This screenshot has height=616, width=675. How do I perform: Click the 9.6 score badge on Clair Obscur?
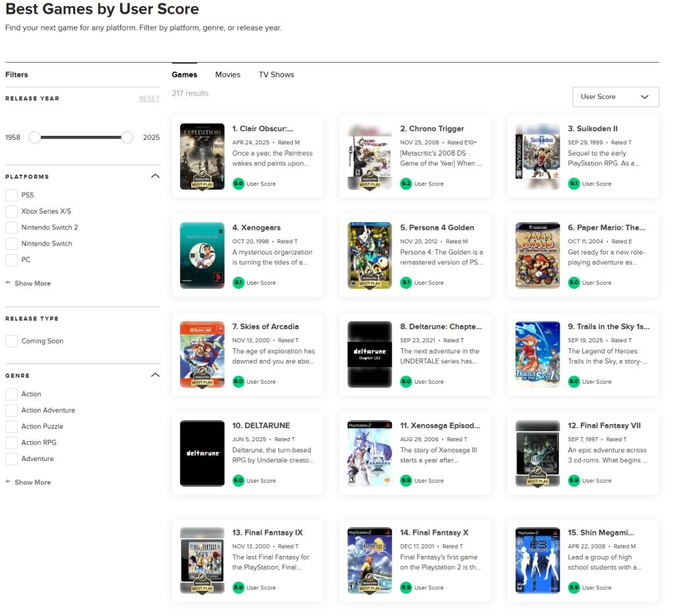238,183
